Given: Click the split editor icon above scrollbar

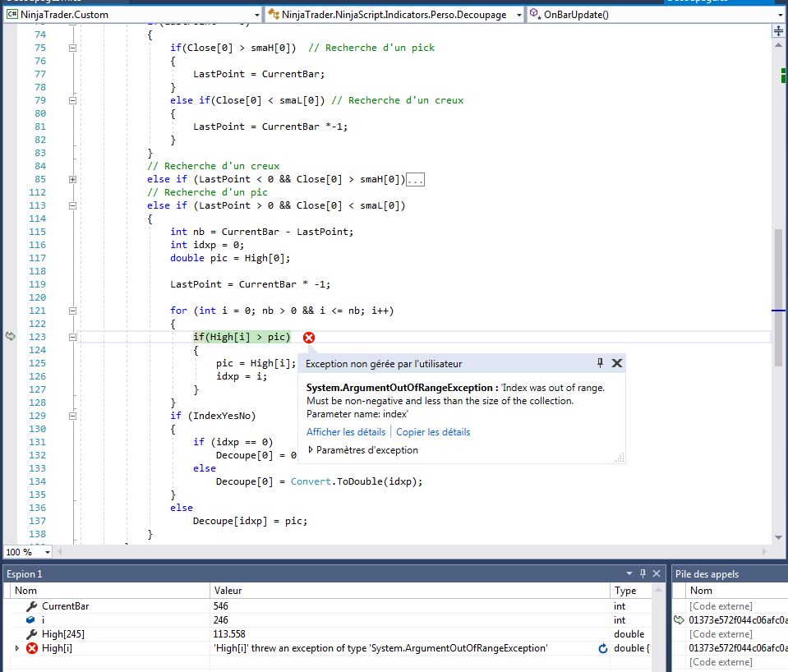Looking at the screenshot, I should coord(779,31).
